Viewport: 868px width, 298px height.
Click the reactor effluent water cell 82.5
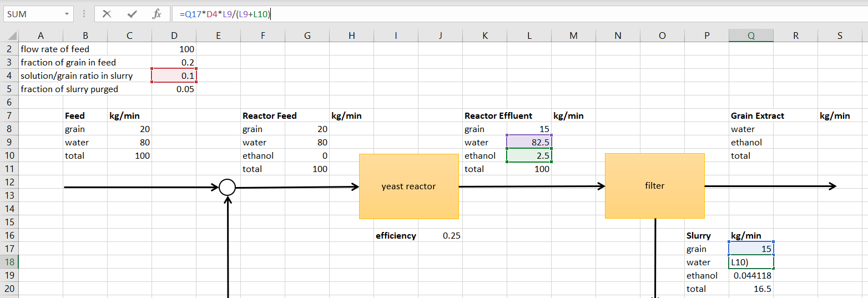[529, 143]
